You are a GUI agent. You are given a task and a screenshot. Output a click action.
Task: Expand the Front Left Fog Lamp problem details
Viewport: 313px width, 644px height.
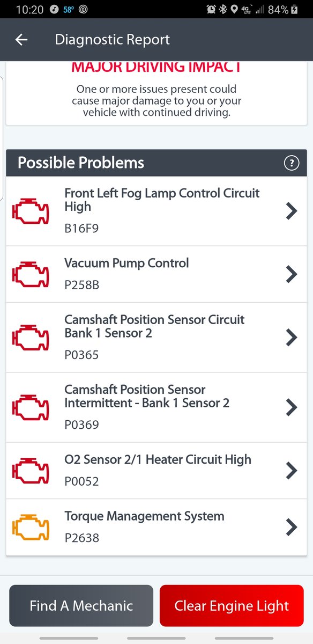coord(291,211)
